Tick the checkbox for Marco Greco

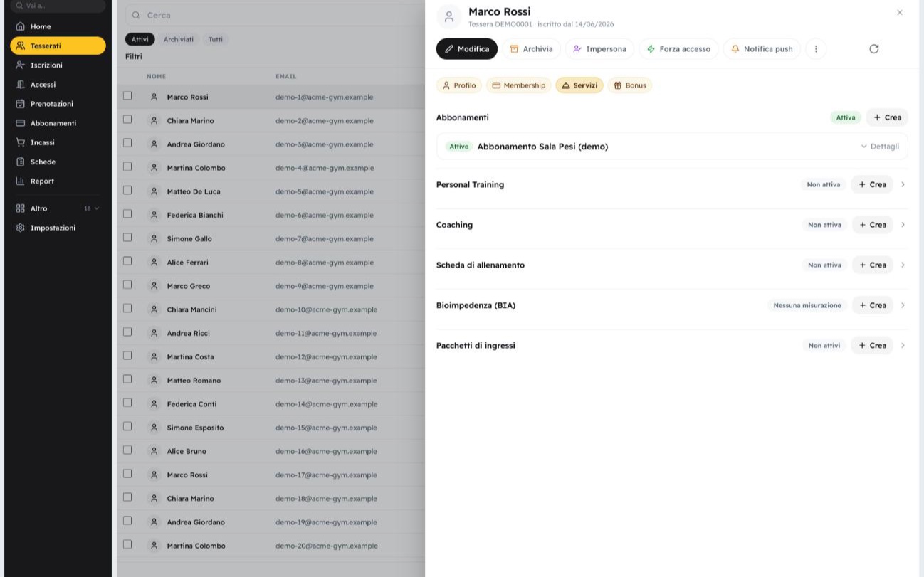(127, 285)
